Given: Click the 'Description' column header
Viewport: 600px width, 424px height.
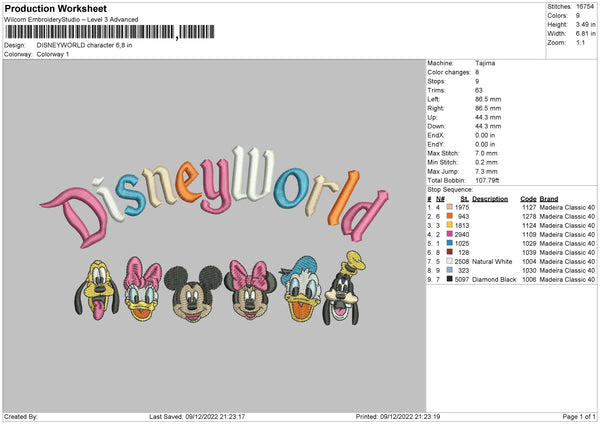Looking at the screenshot, I should click(490, 199).
